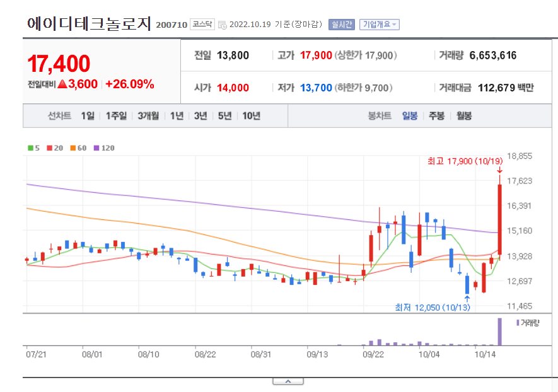Select the 10년 line chart period
This screenshot has width=558, height=392.
pos(251,115)
